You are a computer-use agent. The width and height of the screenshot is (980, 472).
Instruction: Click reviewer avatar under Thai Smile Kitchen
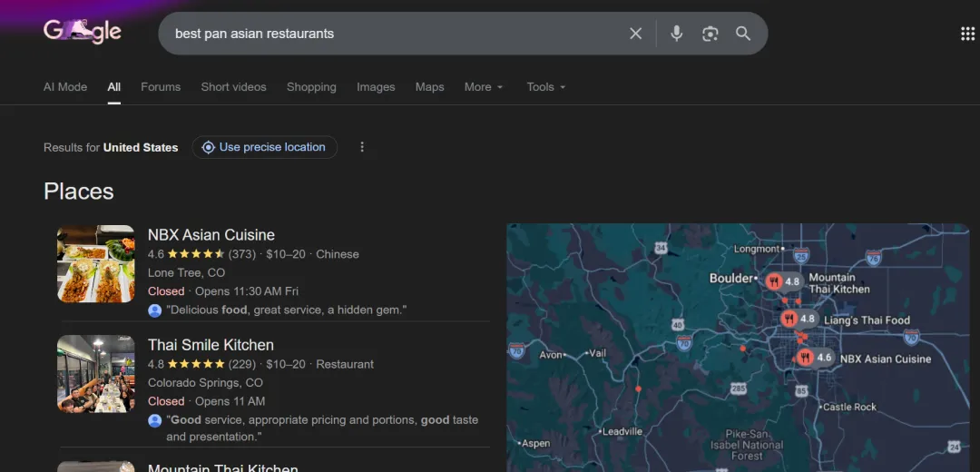[x=155, y=421]
